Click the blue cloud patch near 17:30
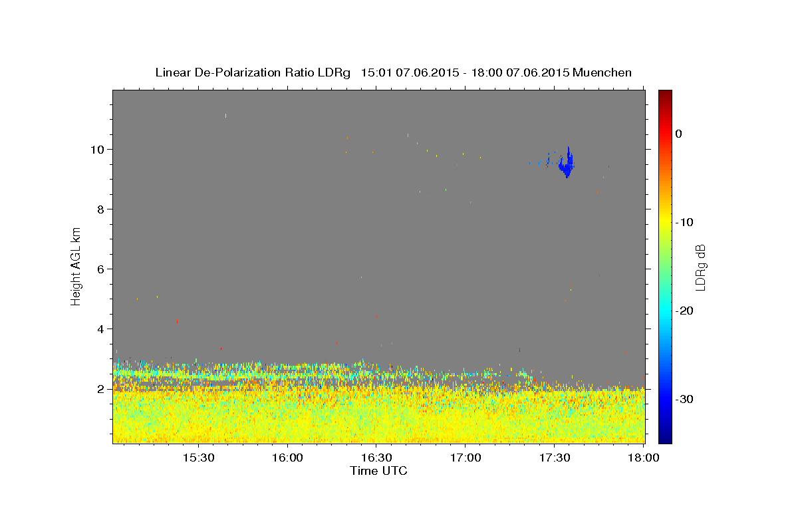 (x=566, y=162)
